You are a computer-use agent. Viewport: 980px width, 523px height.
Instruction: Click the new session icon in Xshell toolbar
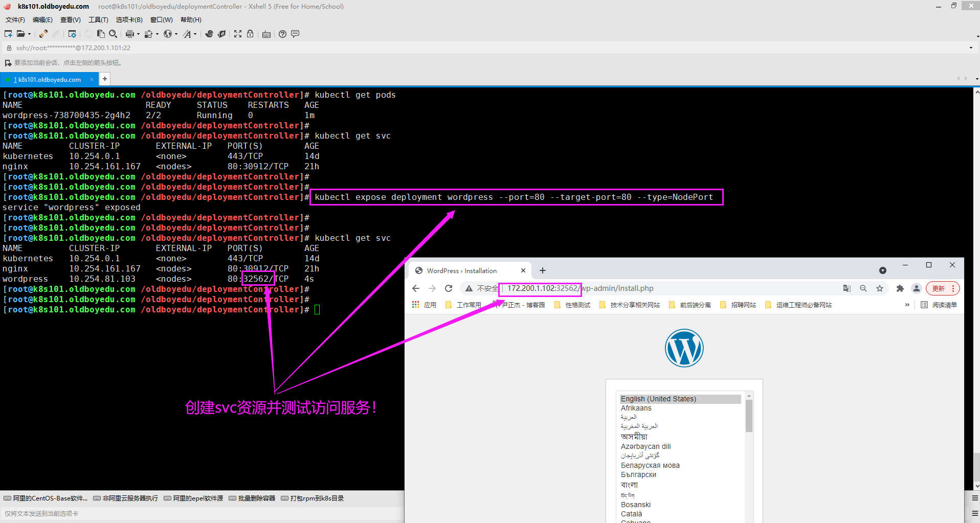point(8,34)
